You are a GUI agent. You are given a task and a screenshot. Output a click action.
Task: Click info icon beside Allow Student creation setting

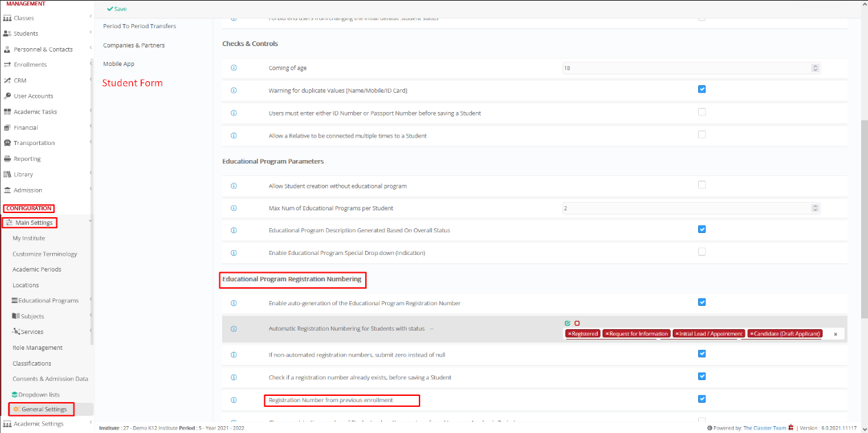[x=234, y=186]
